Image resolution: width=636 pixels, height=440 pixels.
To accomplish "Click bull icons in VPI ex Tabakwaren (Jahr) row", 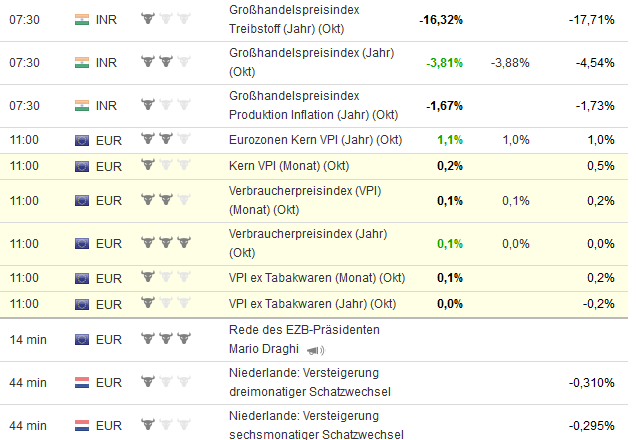I will tap(166, 303).
